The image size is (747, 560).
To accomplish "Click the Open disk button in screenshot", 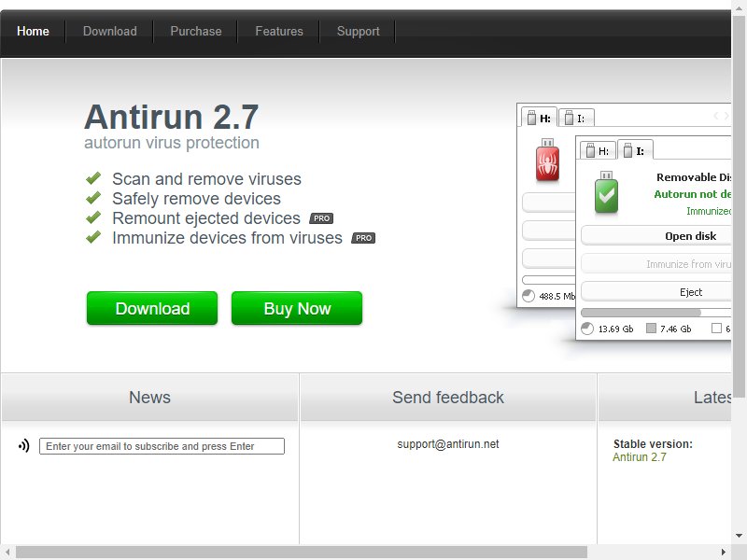I will pos(656,236).
